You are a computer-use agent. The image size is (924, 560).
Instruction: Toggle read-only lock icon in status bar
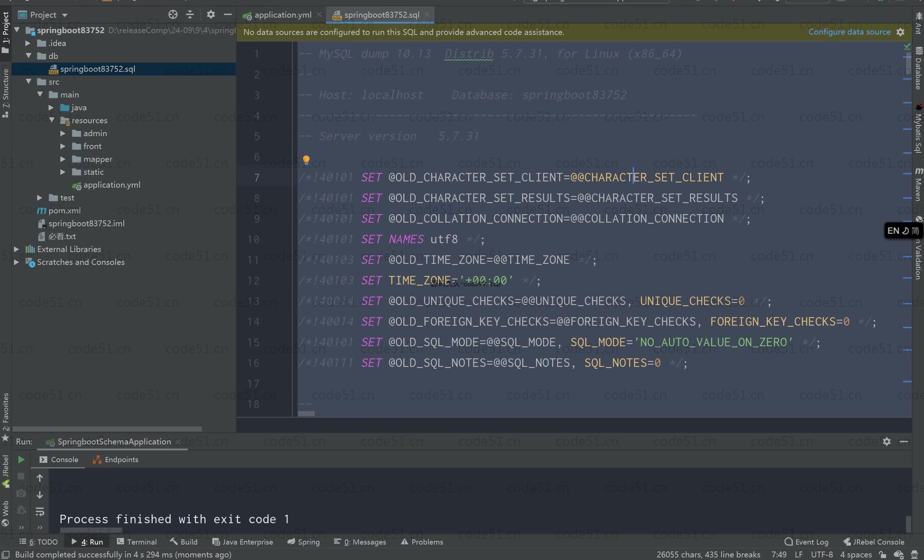883,555
